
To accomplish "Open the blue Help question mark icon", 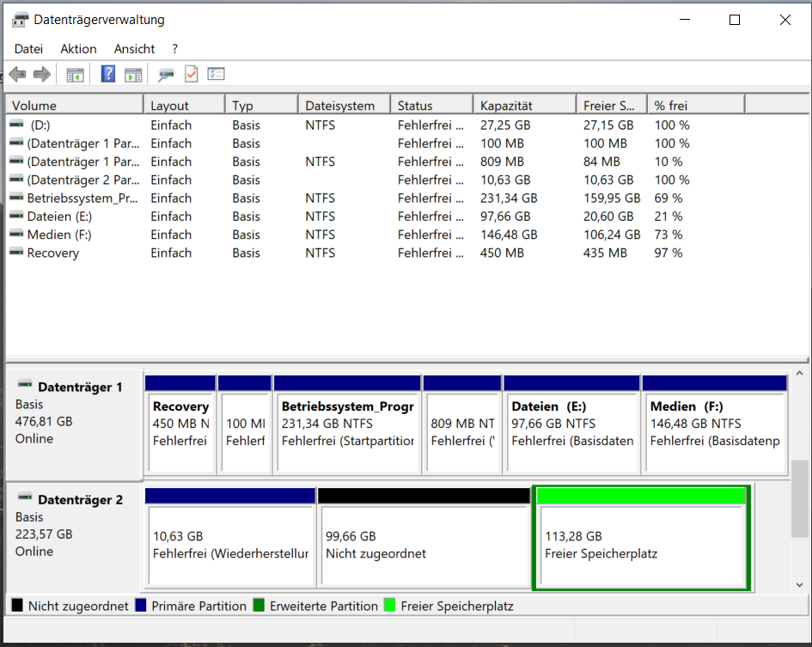I will pos(107,74).
